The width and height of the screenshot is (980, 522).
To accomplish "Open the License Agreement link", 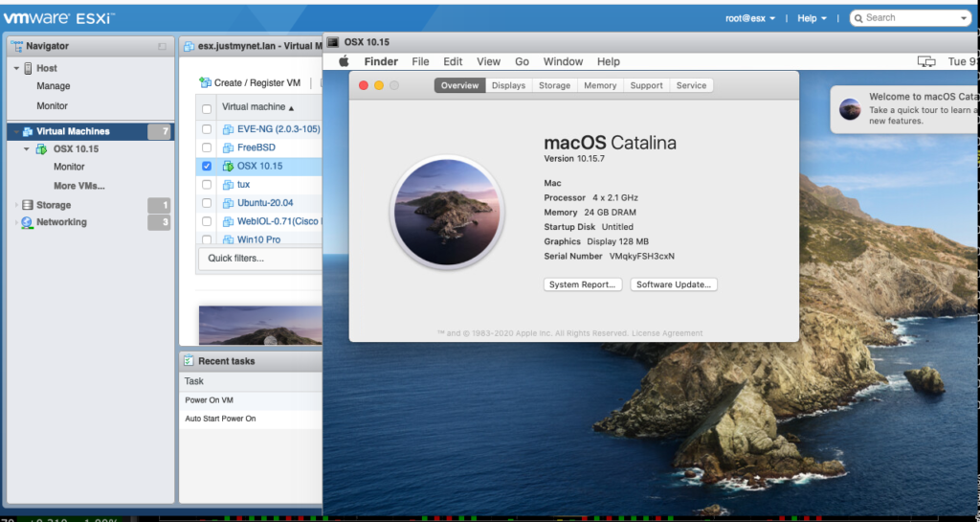I will pos(667,333).
